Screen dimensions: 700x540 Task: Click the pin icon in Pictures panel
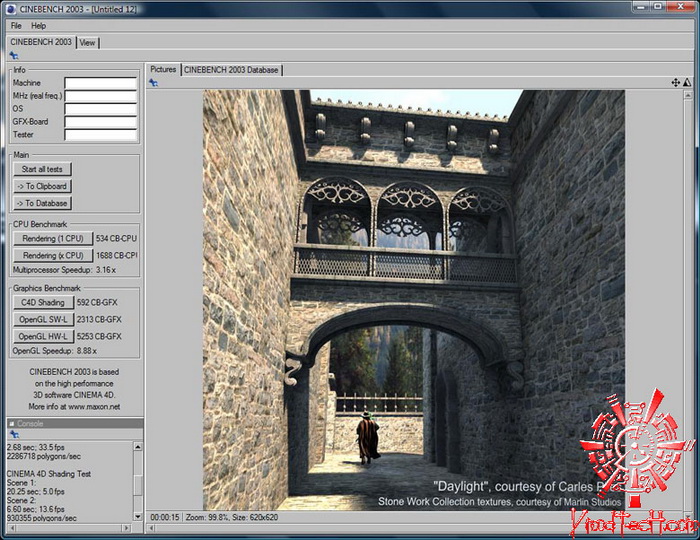[153, 83]
